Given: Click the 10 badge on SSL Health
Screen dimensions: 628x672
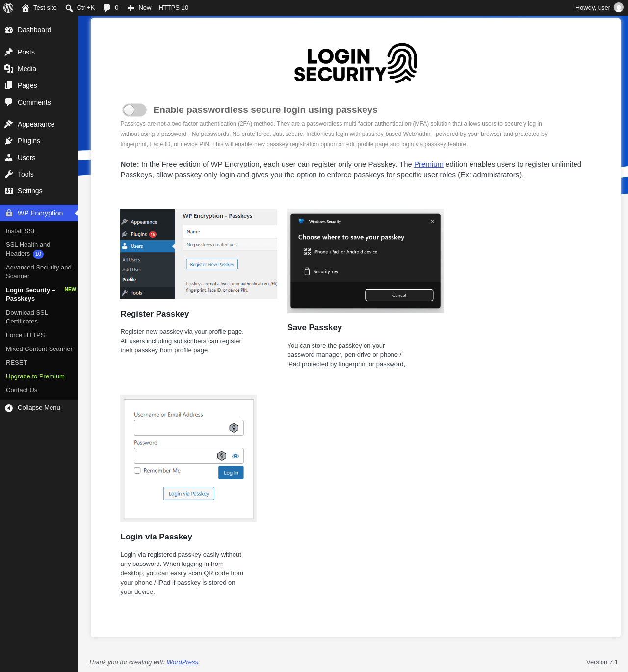Looking at the screenshot, I should (38, 254).
